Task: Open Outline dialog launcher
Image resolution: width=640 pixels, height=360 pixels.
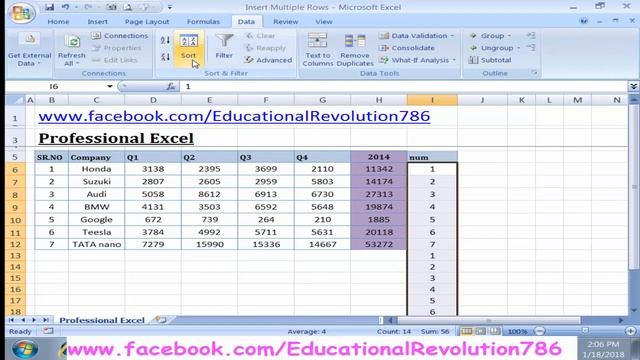Action: coord(534,73)
